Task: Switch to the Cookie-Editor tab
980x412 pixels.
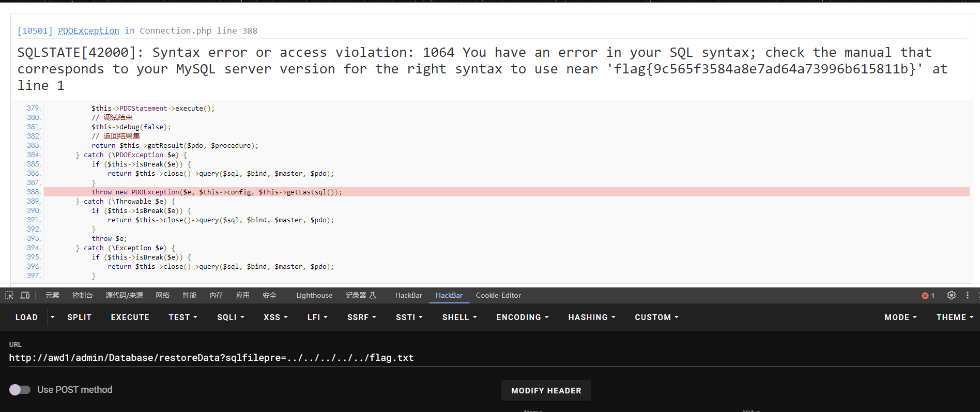Action: pyautogui.click(x=498, y=295)
